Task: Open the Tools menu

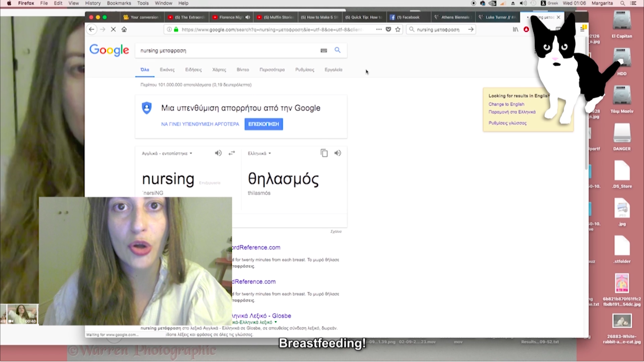Action: [143, 3]
